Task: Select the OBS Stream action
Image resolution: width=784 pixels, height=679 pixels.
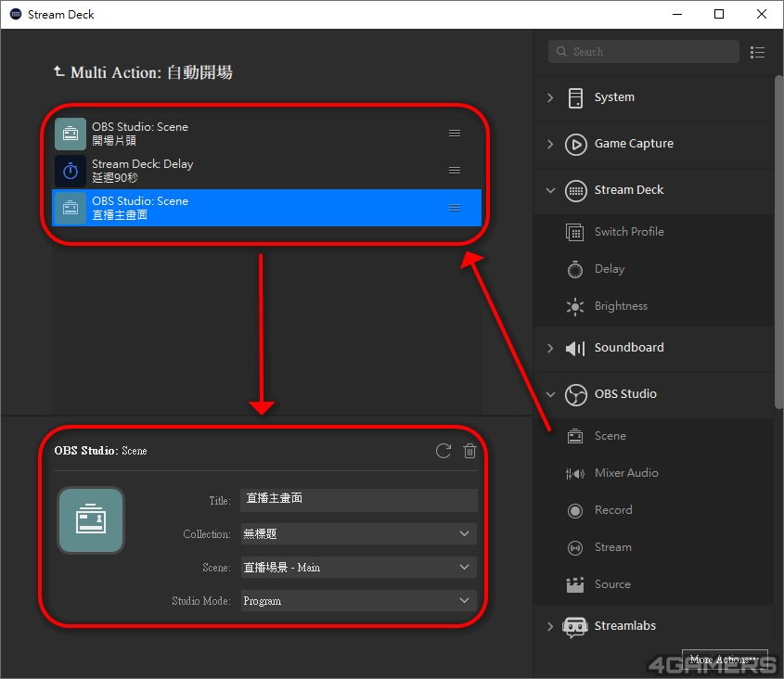Action: click(653, 547)
